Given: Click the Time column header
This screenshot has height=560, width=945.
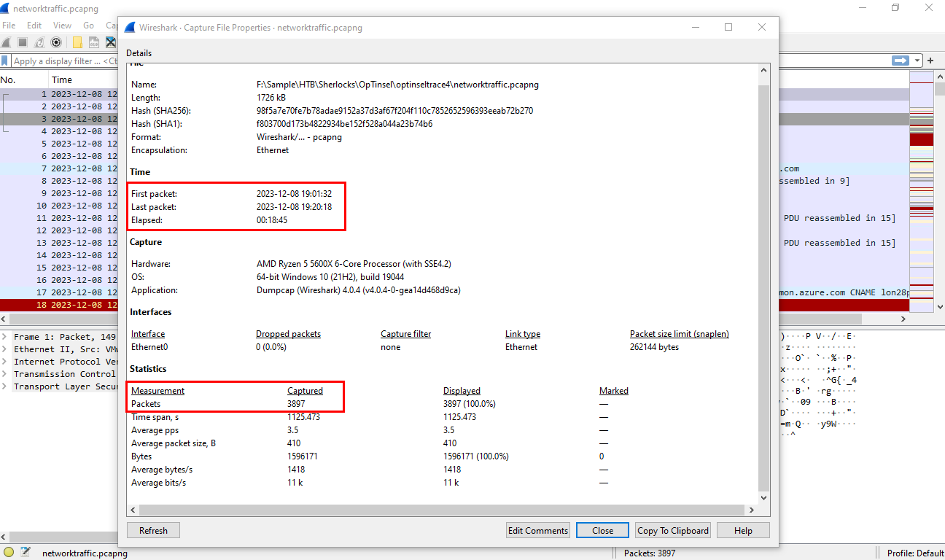Looking at the screenshot, I should 83,79.
